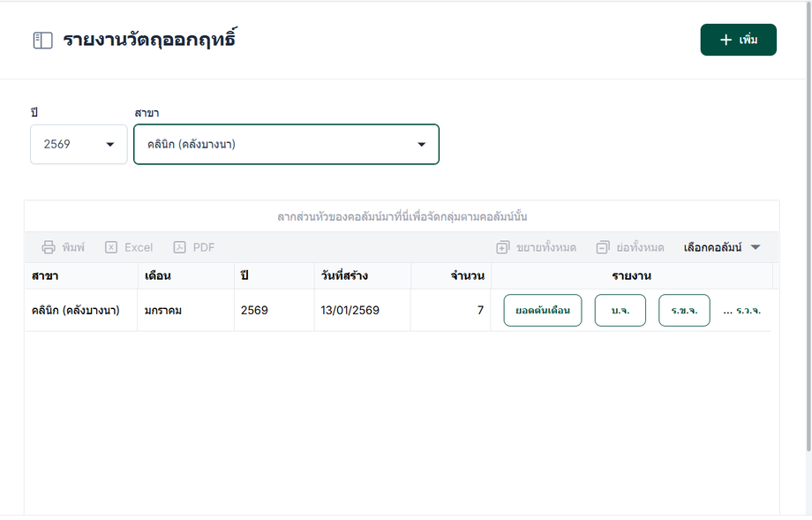
Task: Click the Excel export icon
Action: [111, 247]
